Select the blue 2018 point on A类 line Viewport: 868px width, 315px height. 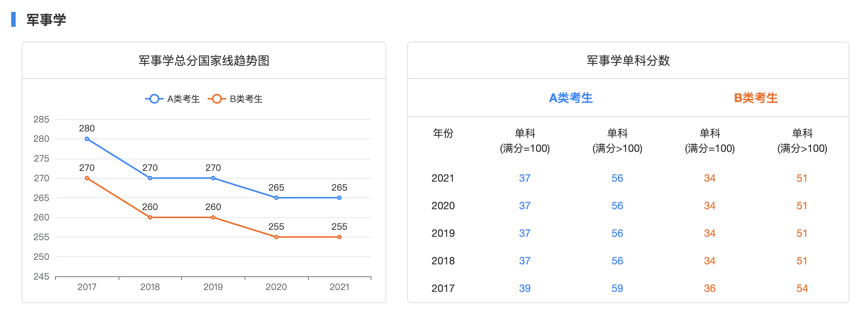pyautogui.click(x=150, y=178)
